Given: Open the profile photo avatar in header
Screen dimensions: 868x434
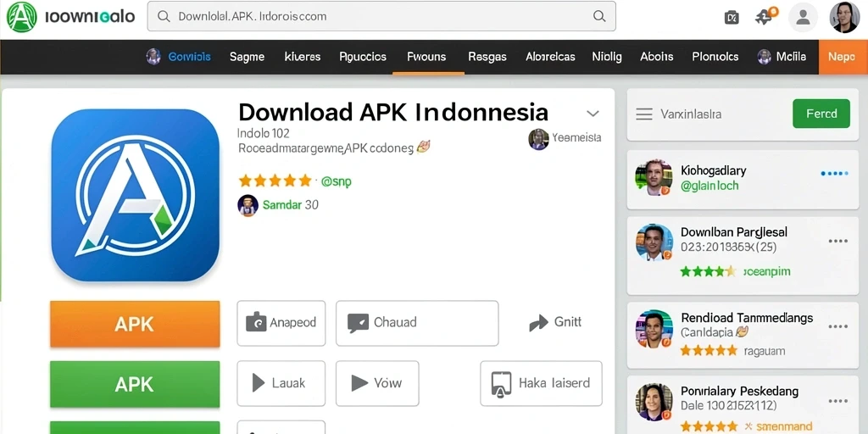Looking at the screenshot, I should (844, 17).
